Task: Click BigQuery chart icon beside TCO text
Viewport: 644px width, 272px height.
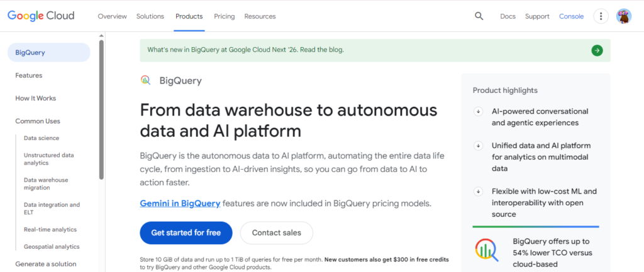Action: [x=487, y=249]
